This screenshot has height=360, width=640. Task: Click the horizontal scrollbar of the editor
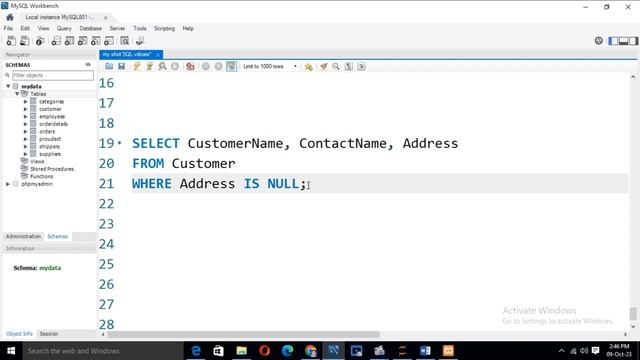click(x=243, y=334)
